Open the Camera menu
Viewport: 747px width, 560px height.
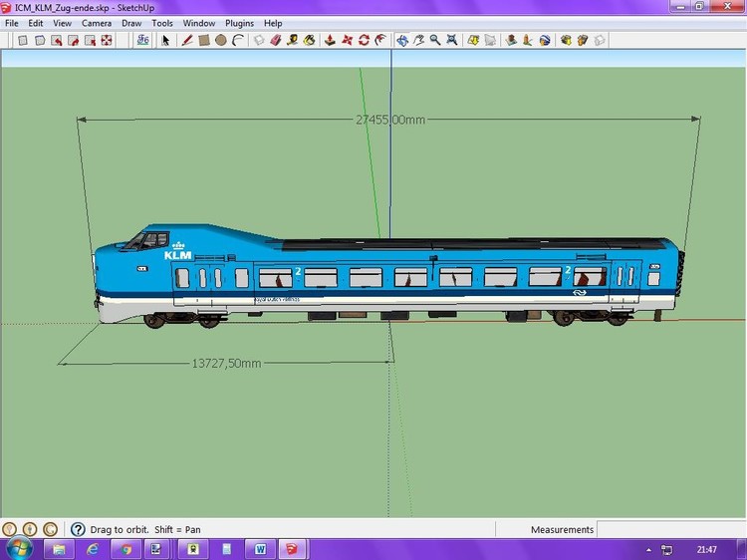tap(97, 23)
